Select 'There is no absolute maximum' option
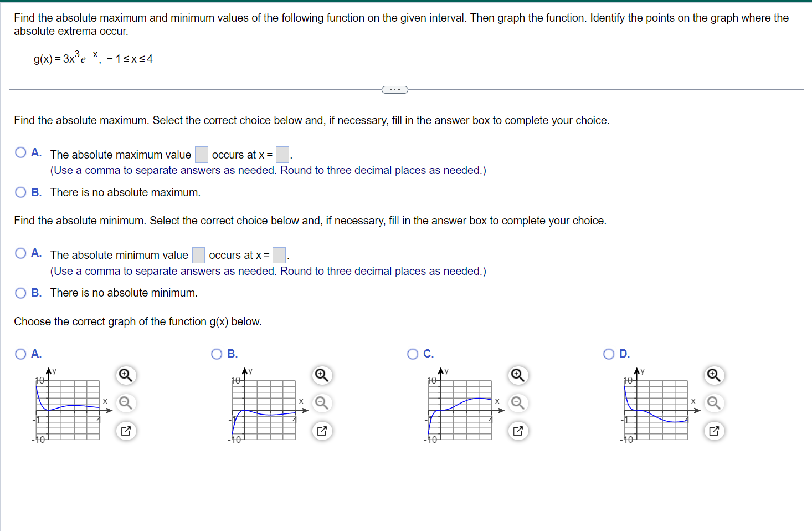 click(x=20, y=192)
